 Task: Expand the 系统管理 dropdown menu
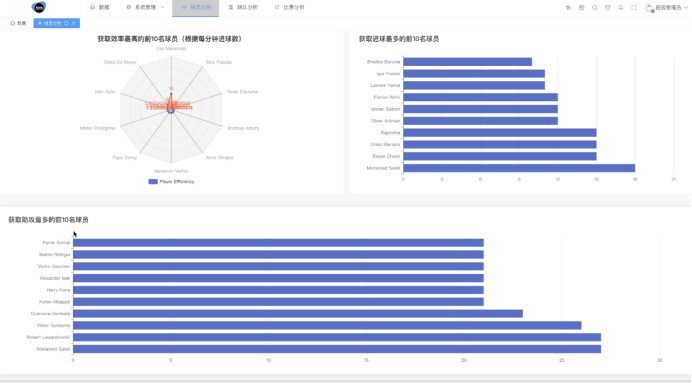click(x=145, y=8)
